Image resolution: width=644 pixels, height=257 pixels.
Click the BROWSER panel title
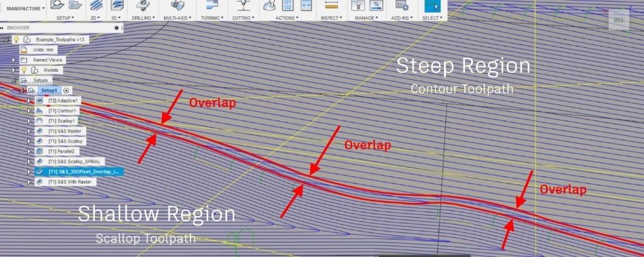(18, 28)
